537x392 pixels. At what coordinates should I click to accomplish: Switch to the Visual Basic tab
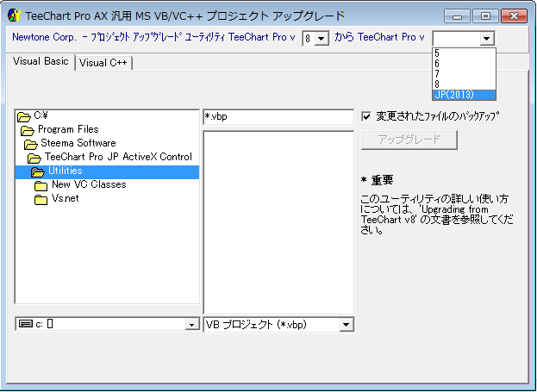pyautogui.click(x=41, y=62)
